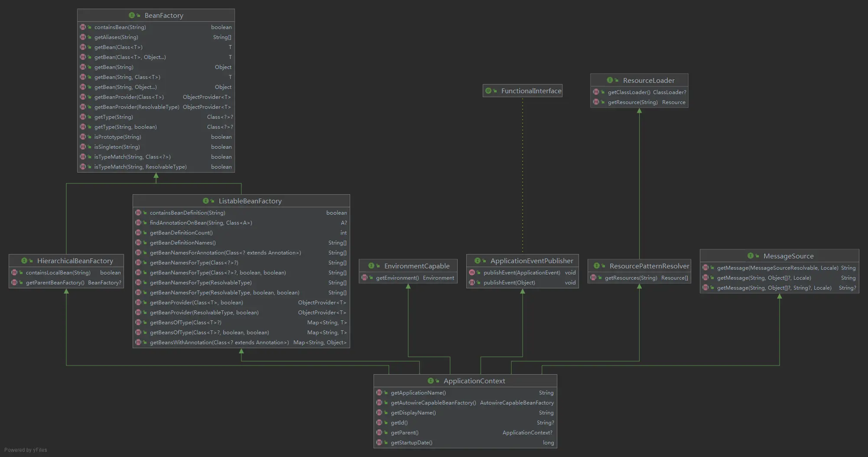Click method icon of containsLocalBean(String)
Viewport: 868px width, 457px height.
point(14,272)
